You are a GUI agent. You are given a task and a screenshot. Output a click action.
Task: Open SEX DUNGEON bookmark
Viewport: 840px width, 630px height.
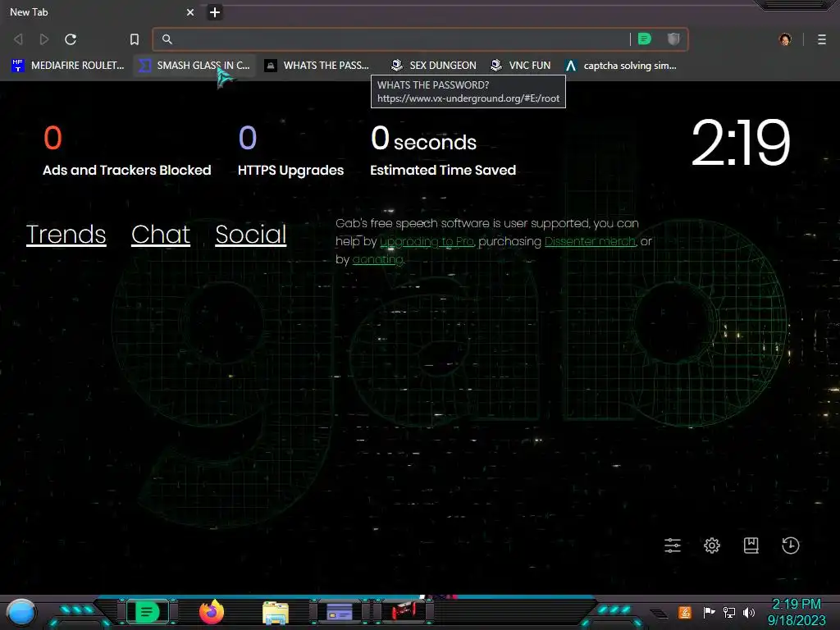tap(433, 66)
